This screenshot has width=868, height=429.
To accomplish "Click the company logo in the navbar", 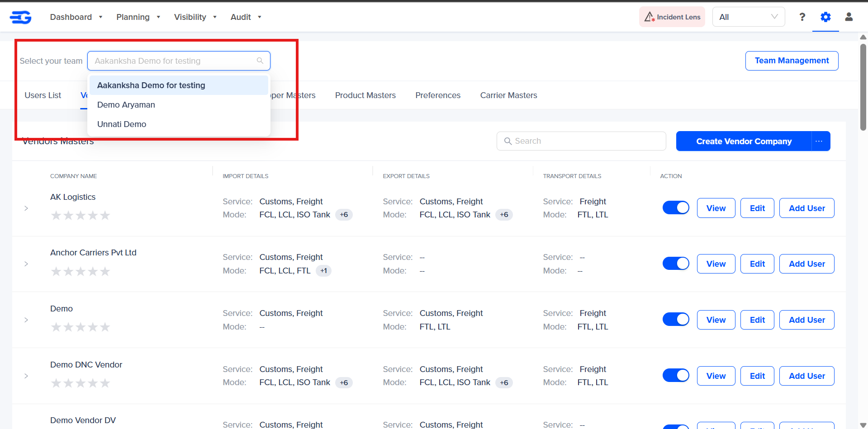I will [20, 17].
